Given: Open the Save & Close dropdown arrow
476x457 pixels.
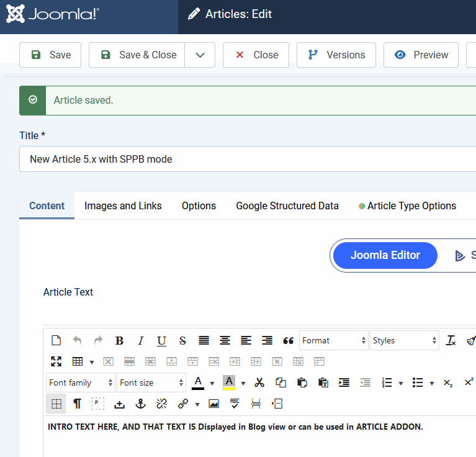Looking at the screenshot, I should point(200,55).
